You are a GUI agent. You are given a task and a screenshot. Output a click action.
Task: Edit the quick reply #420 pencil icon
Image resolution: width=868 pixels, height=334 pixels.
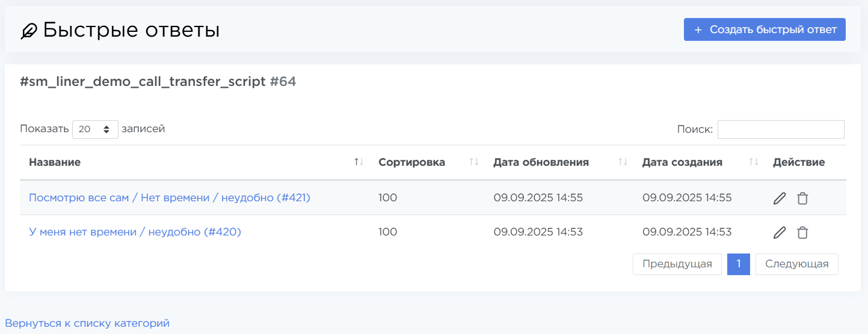pos(780,232)
